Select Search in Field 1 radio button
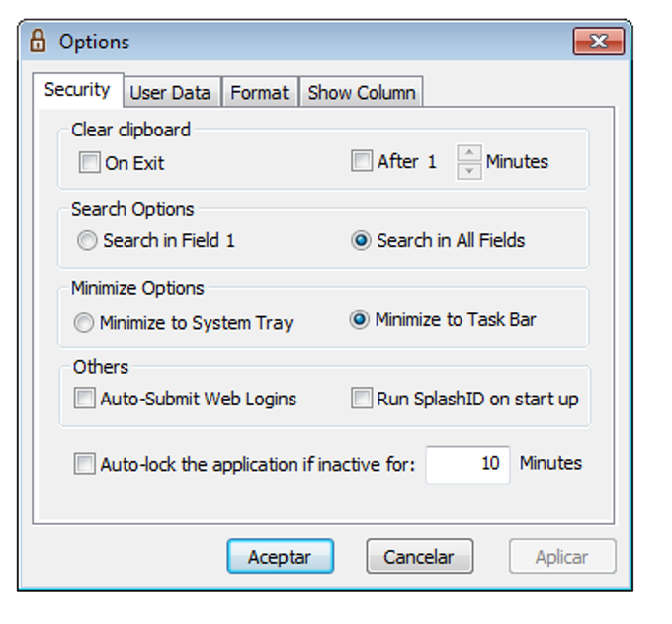 [87, 240]
